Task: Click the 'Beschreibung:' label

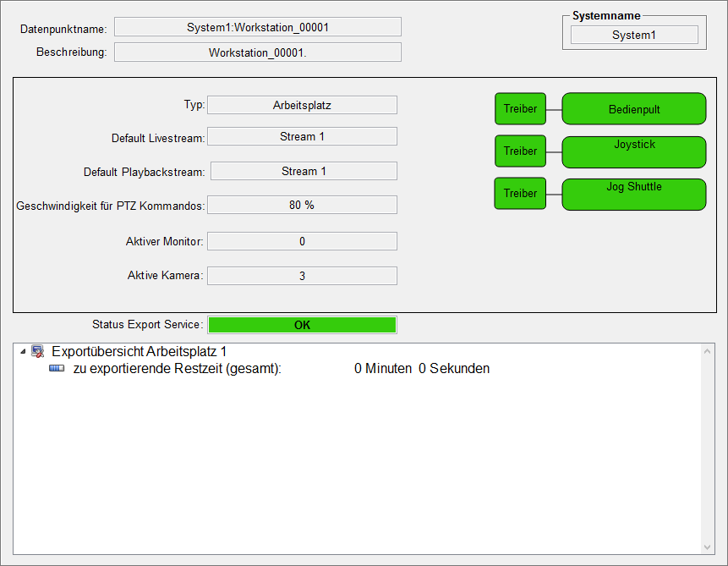Action: pyautogui.click(x=72, y=52)
